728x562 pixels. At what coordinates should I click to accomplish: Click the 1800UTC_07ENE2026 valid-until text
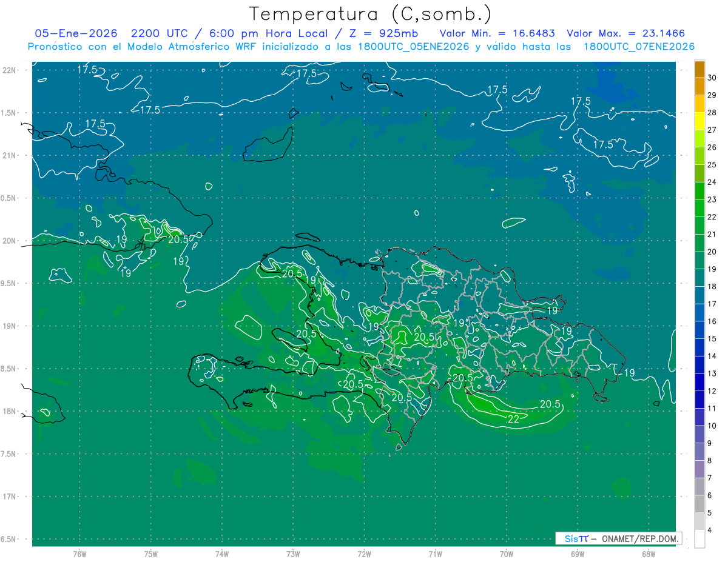tap(639, 47)
